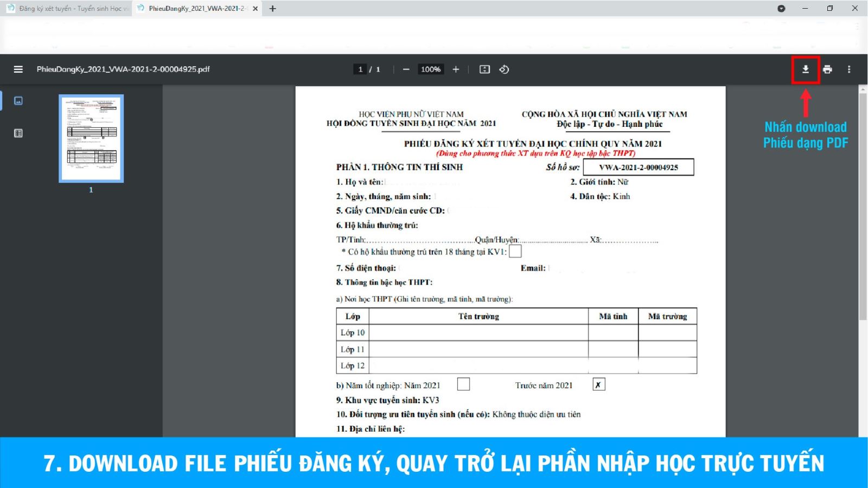Click the fit to page icon
The image size is (868, 488).
(484, 69)
